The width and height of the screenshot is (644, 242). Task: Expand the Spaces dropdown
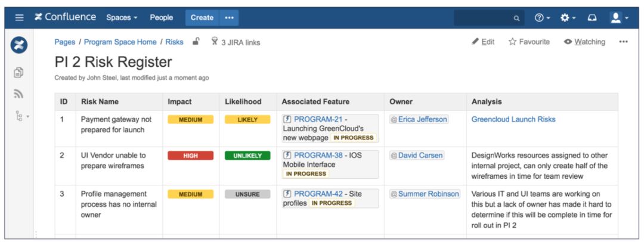pos(122,18)
